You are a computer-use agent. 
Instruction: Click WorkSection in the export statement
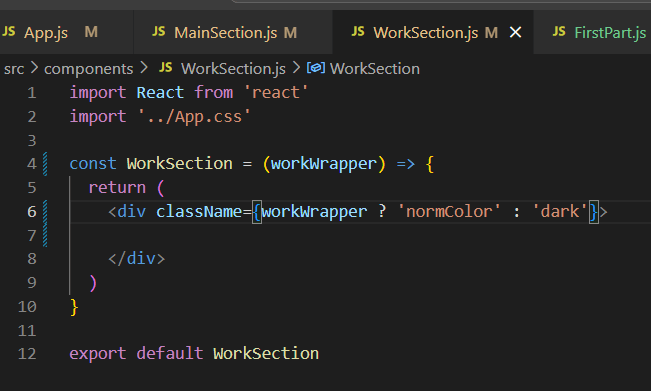(x=266, y=354)
